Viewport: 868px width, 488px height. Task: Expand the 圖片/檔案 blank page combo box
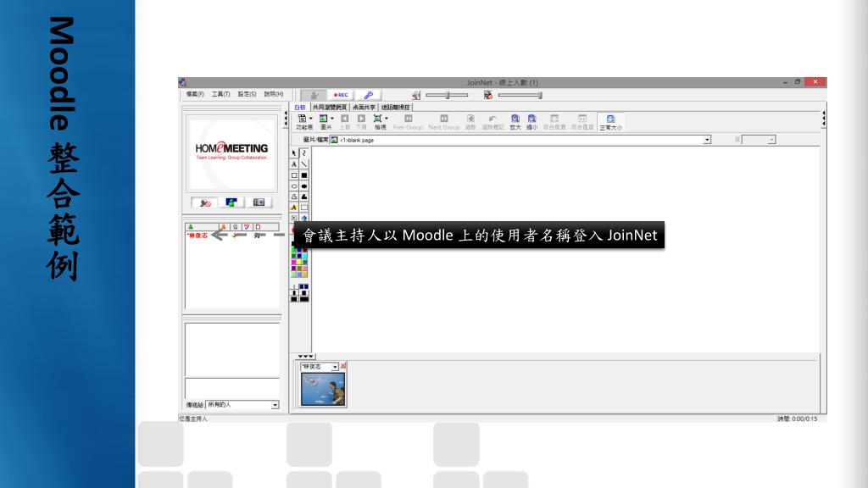pyautogui.click(x=707, y=140)
